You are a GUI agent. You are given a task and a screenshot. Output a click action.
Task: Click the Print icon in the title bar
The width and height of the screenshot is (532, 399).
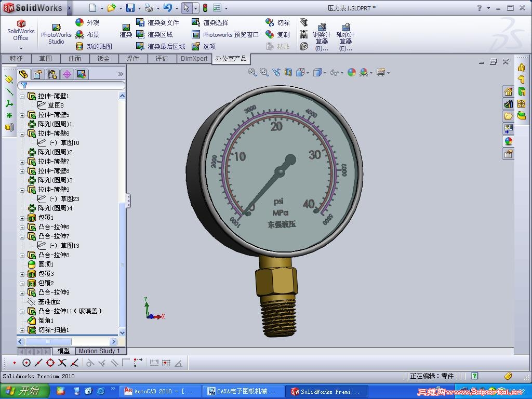[x=149, y=8]
